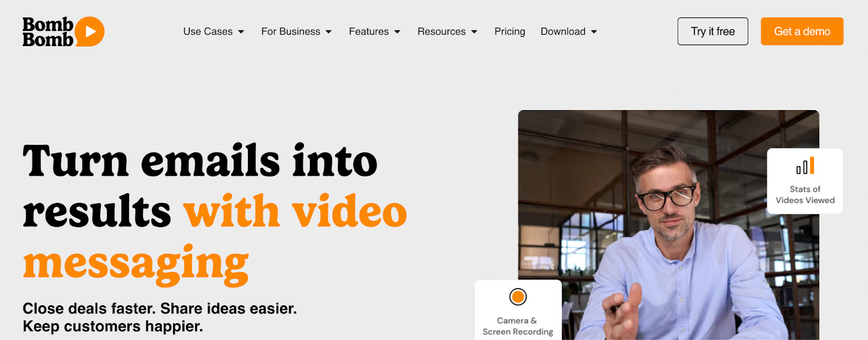Click the Camera & Screen Recording card
The width and height of the screenshot is (868, 340).
click(x=518, y=310)
